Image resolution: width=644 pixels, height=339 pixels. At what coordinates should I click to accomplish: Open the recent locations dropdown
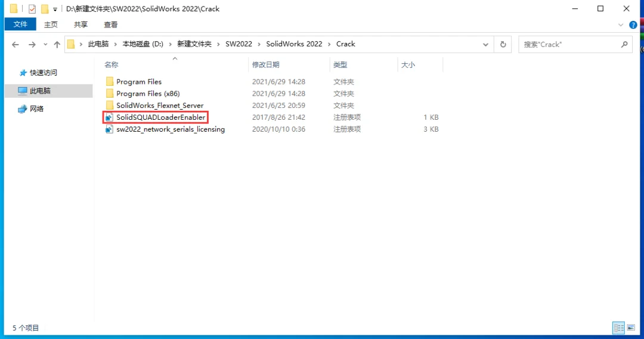click(45, 44)
